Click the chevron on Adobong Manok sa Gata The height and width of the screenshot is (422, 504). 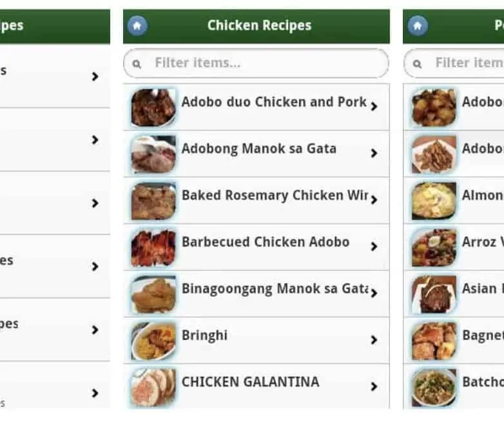(x=374, y=153)
